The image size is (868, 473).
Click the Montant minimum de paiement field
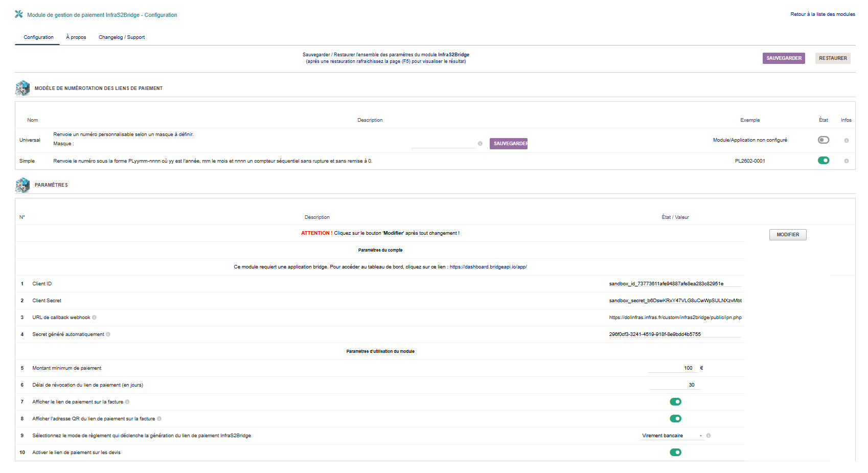pos(672,368)
